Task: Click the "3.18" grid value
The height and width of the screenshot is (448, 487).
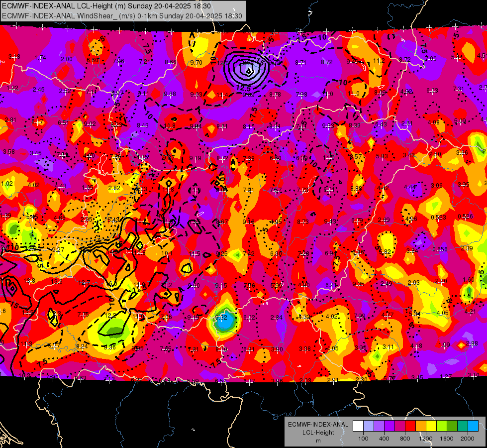Action: [14, 57]
